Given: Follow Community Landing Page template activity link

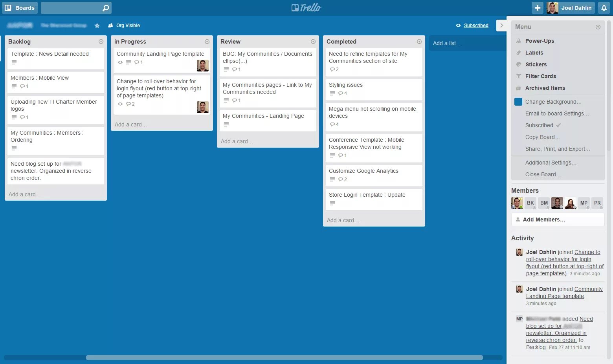Looking at the screenshot, I should pos(564,293).
